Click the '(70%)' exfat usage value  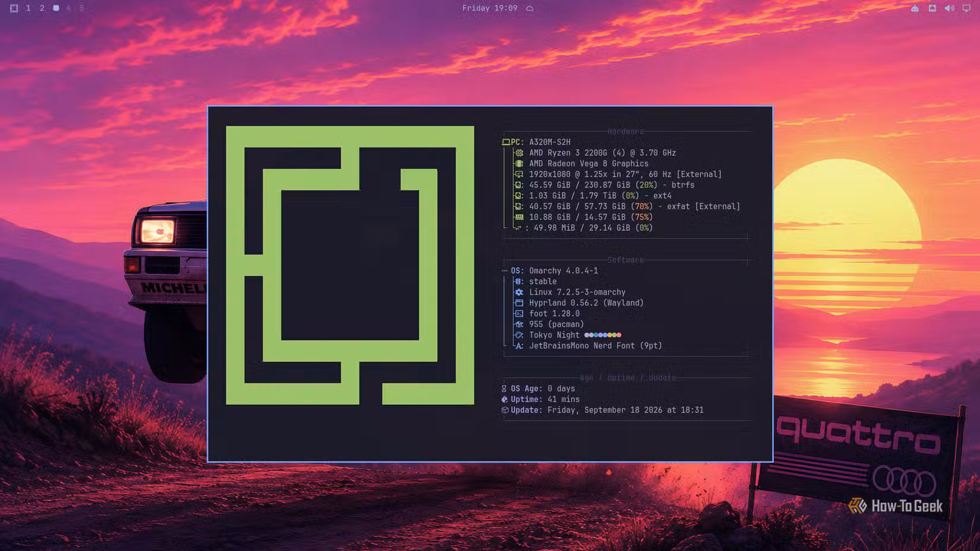click(641, 206)
